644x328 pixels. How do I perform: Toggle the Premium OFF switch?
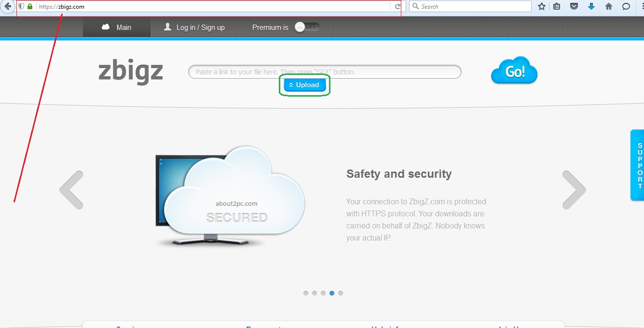307,27
